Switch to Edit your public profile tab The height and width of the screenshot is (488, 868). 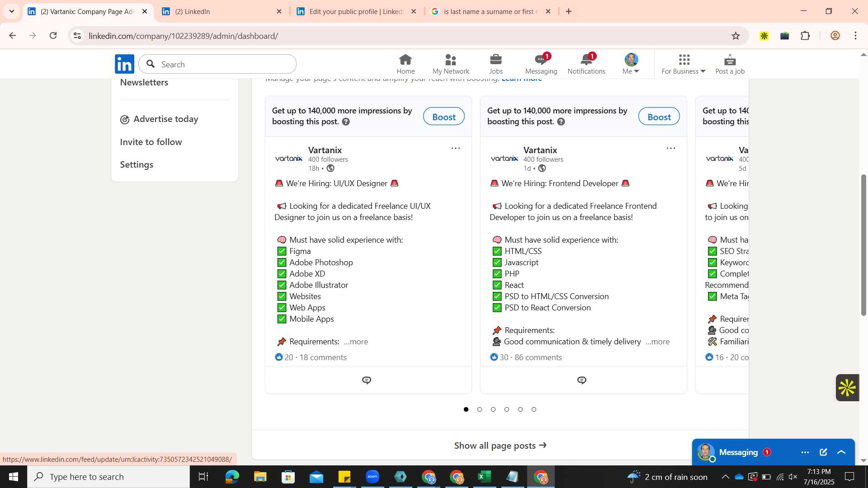pos(356,11)
